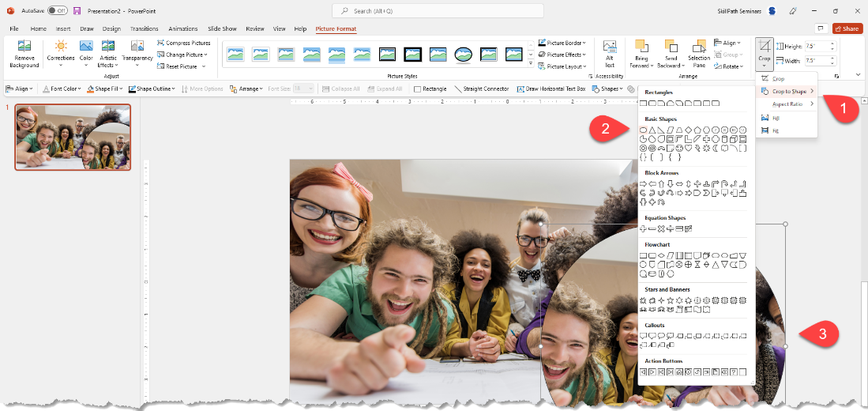Select slide 1 thumbnail
Screen dimensions: 868x411
click(x=73, y=137)
